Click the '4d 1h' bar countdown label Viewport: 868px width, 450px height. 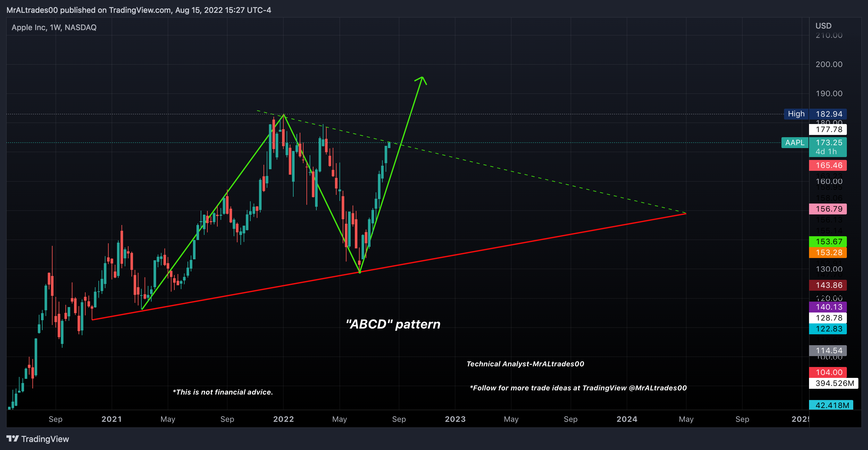tap(826, 152)
